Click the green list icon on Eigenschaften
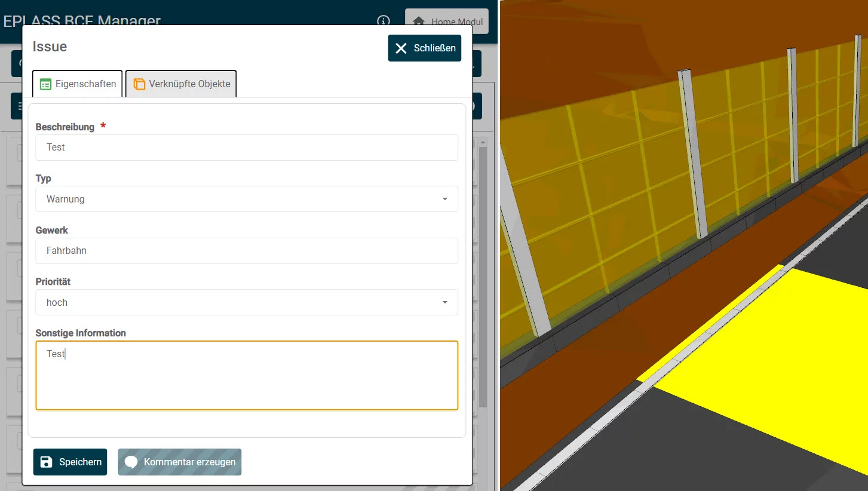Viewport: 868px width, 491px height. coord(45,84)
